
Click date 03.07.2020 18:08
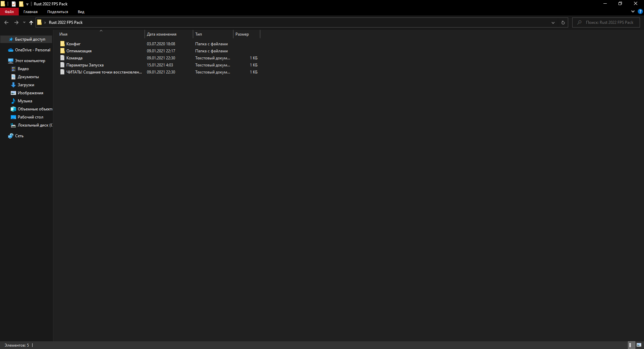coord(161,44)
